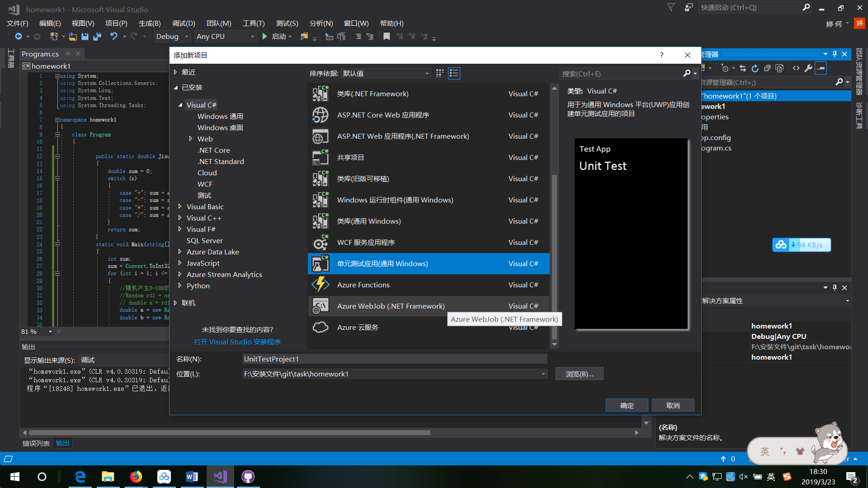This screenshot has height=488, width=868.
Task: Click the 名称 project name input field
Action: pyautogui.click(x=395, y=359)
